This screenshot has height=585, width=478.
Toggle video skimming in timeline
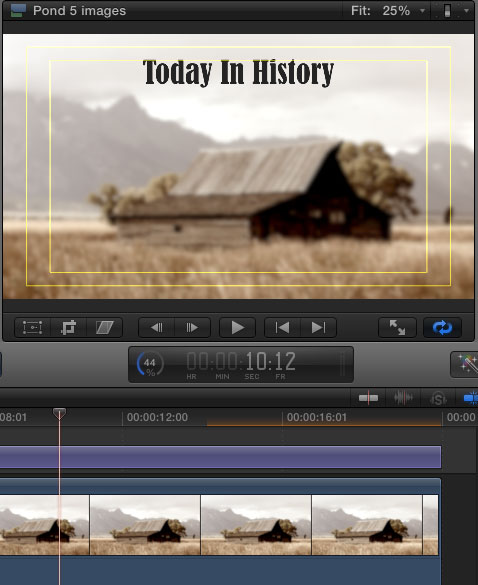coord(368,398)
